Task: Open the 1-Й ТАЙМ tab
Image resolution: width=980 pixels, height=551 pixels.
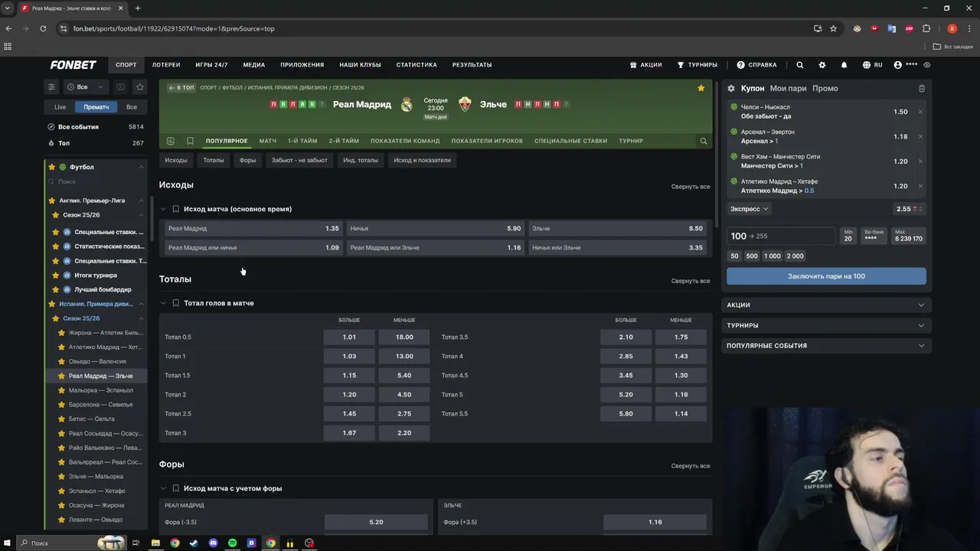Action: (302, 141)
